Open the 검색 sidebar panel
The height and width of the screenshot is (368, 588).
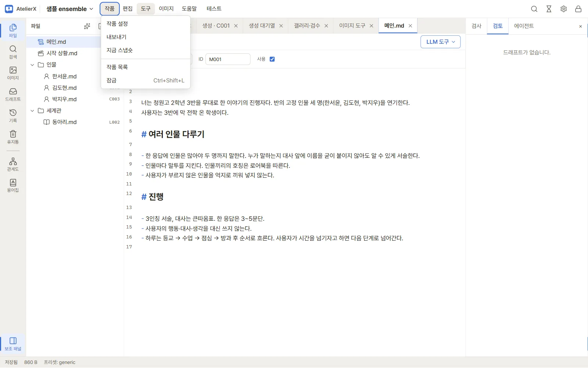click(13, 52)
